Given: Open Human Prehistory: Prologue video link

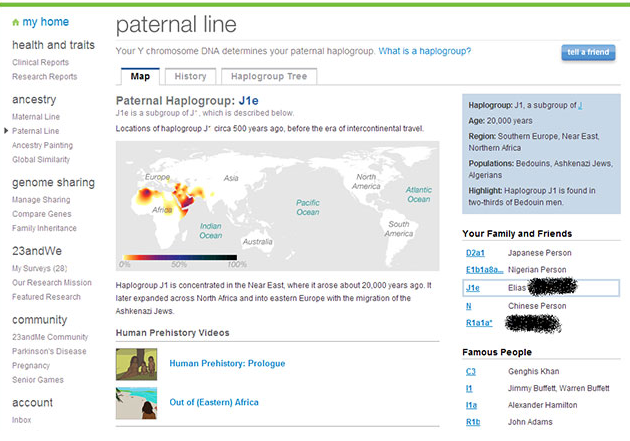Looking at the screenshot, I should coord(227,363).
